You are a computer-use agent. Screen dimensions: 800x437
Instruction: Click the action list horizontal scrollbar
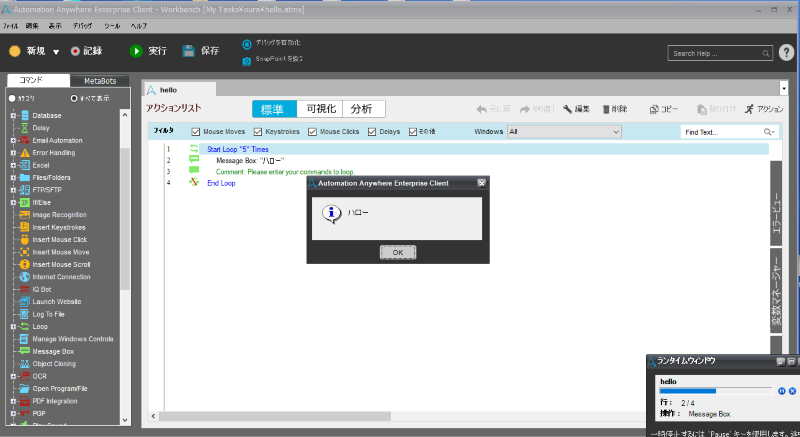click(275, 416)
